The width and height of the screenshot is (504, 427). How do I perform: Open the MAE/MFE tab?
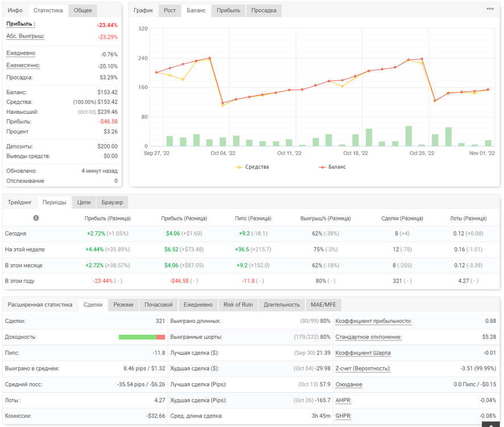click(x=323, y=305)
